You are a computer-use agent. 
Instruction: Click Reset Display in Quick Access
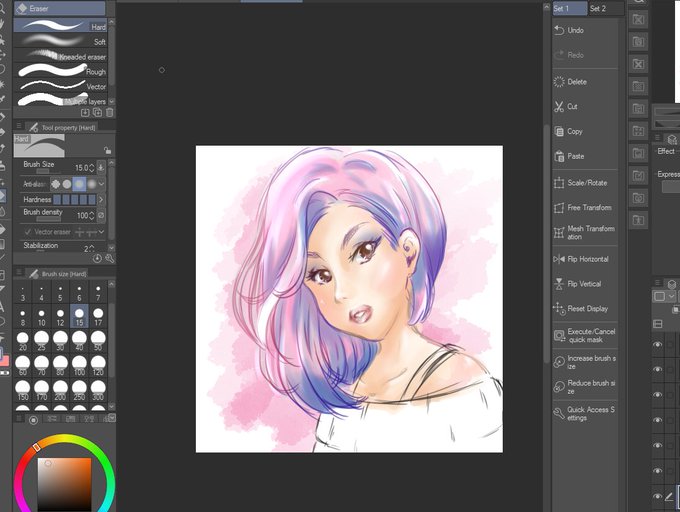tap(585, 309)
